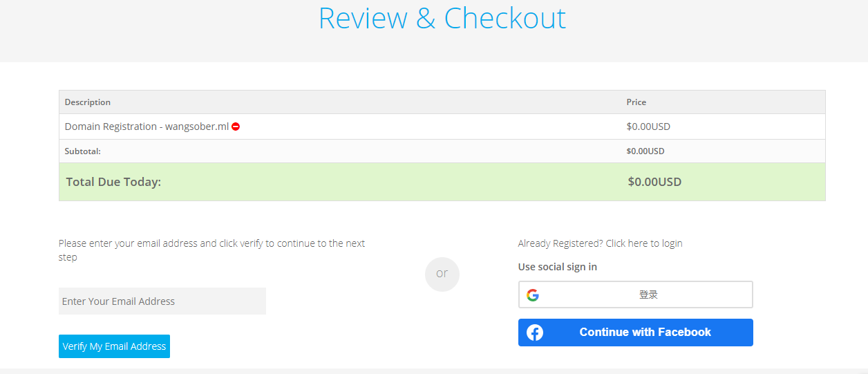
Task: Click the round 'or' divider badge
Action: point(442,274)
